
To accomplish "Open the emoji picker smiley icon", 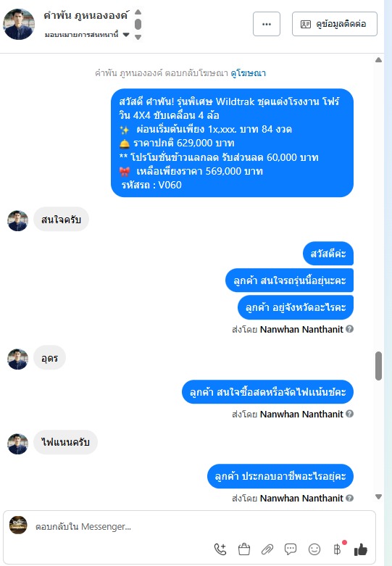I will (x=314, y=549).
